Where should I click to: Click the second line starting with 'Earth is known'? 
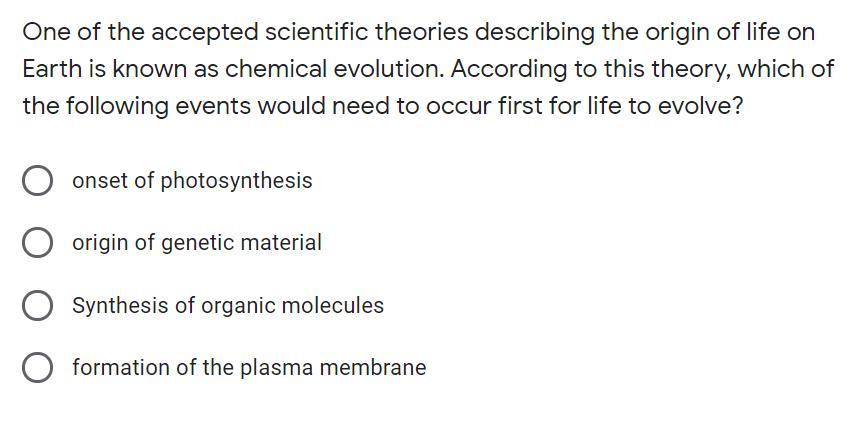click(x=428, y=69)
